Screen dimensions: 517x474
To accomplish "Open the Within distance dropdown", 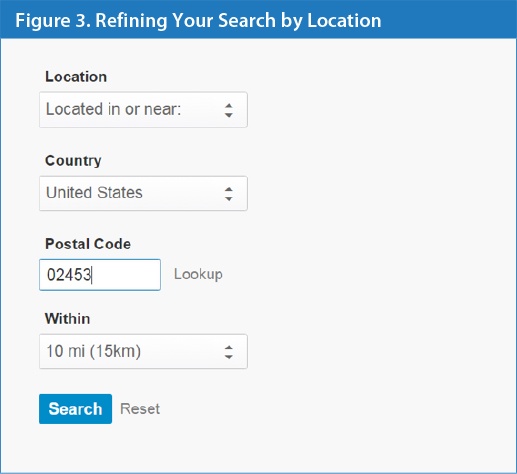I will (143, 351).
